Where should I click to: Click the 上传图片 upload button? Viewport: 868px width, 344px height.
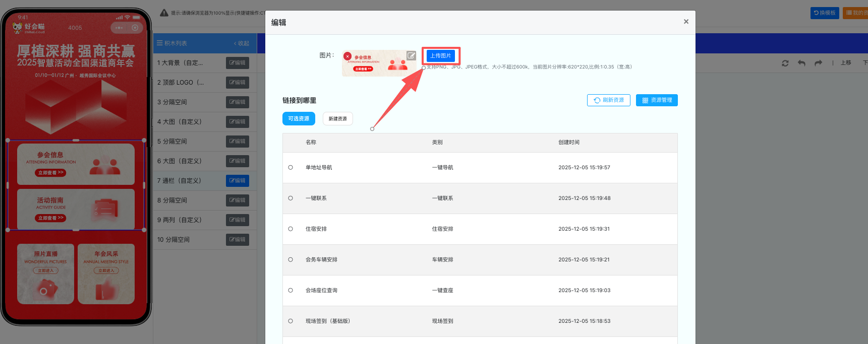click(x=440, y=56)
